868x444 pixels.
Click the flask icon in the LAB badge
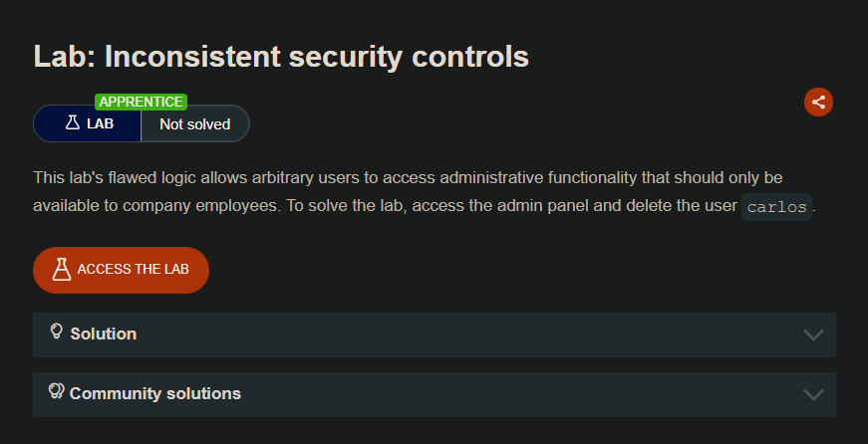(x=72, y=123)
